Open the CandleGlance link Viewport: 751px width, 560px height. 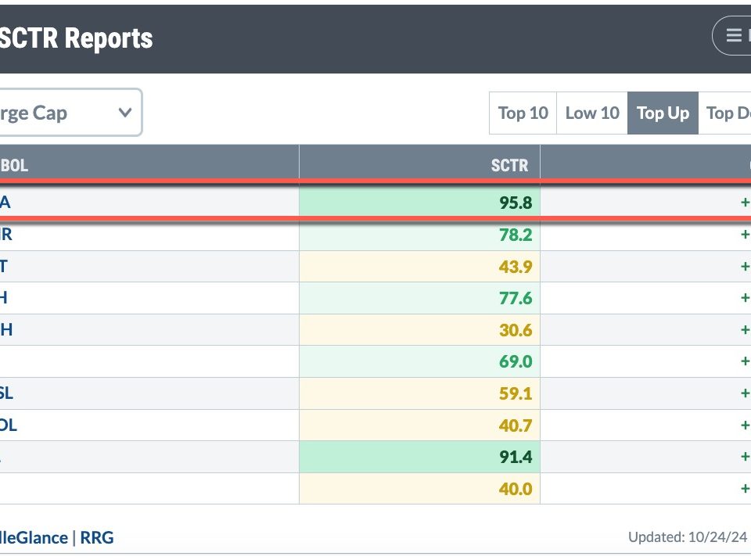click(33, 537)
